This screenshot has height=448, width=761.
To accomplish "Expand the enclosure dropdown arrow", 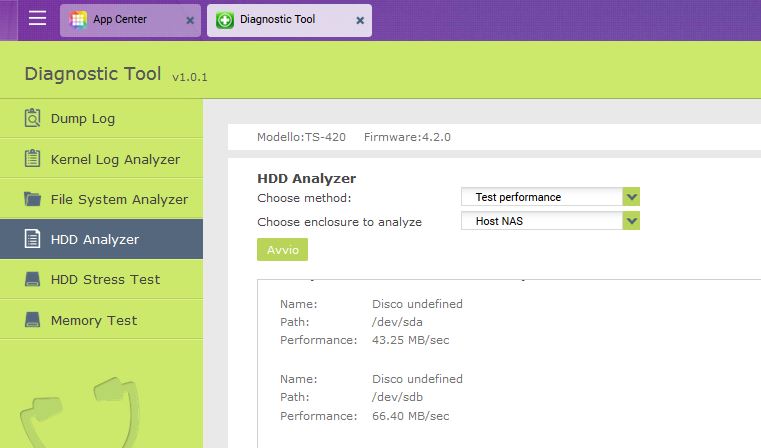I will (x=631, y=222).
